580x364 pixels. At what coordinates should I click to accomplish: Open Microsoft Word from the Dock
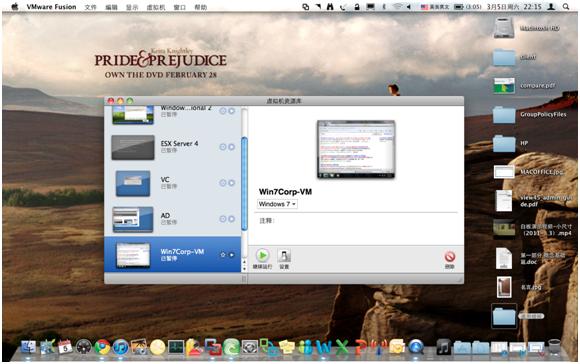(x=323, y=347)
